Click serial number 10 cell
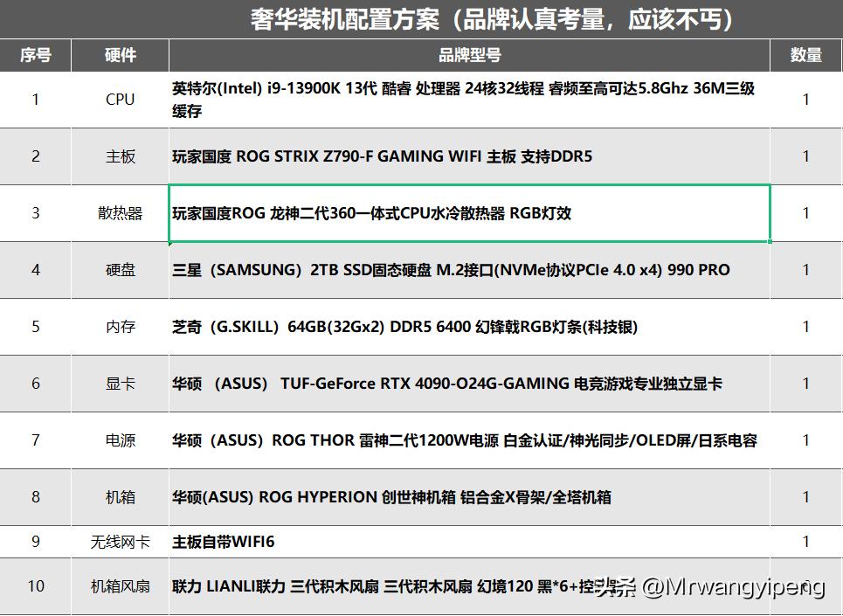This screenshot has width=843, height=616. [36, 586]
